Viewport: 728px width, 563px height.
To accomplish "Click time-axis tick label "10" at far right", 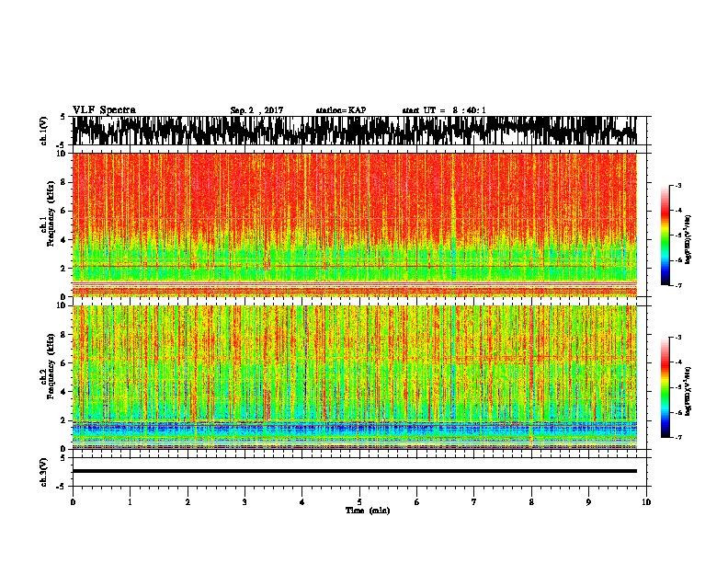I will 646,502.
